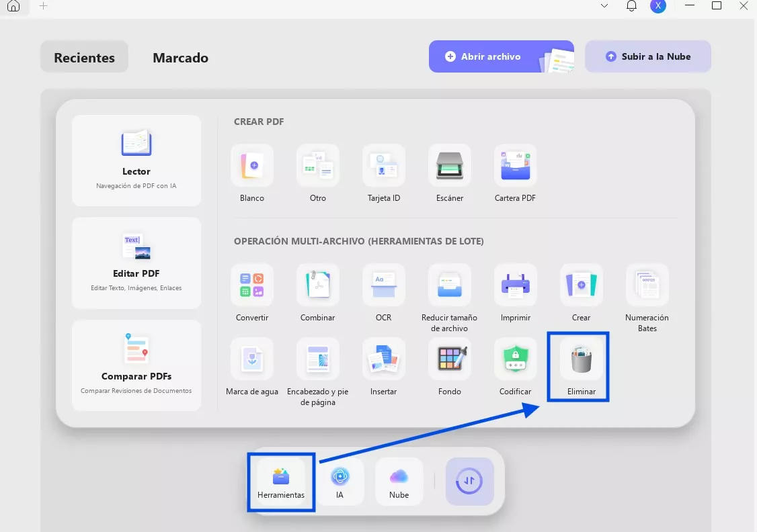Viewport: 757px width, 532px height.
Task: Open the batch Imprimir tool
Action: point(516,294)
